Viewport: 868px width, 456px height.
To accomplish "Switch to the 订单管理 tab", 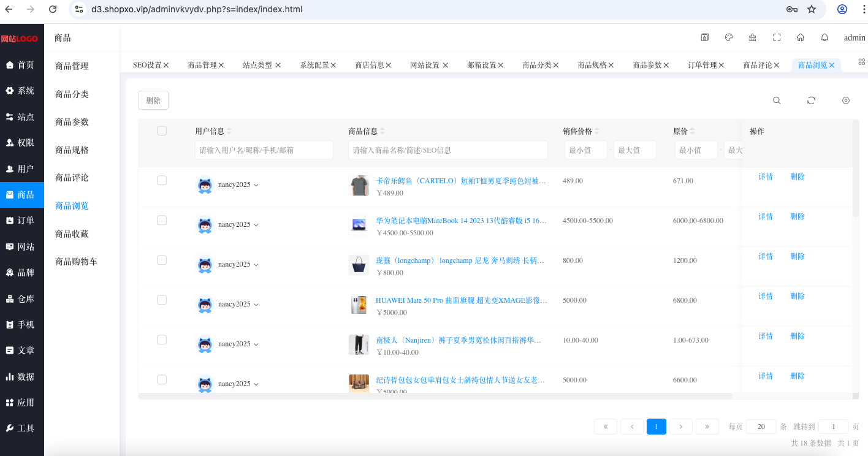I will click(x=702, y=65).
